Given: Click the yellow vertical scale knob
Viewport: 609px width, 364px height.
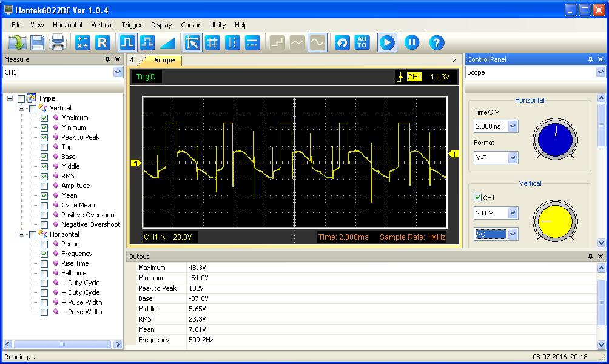Looking at the screenshot, I should (555, 221).
